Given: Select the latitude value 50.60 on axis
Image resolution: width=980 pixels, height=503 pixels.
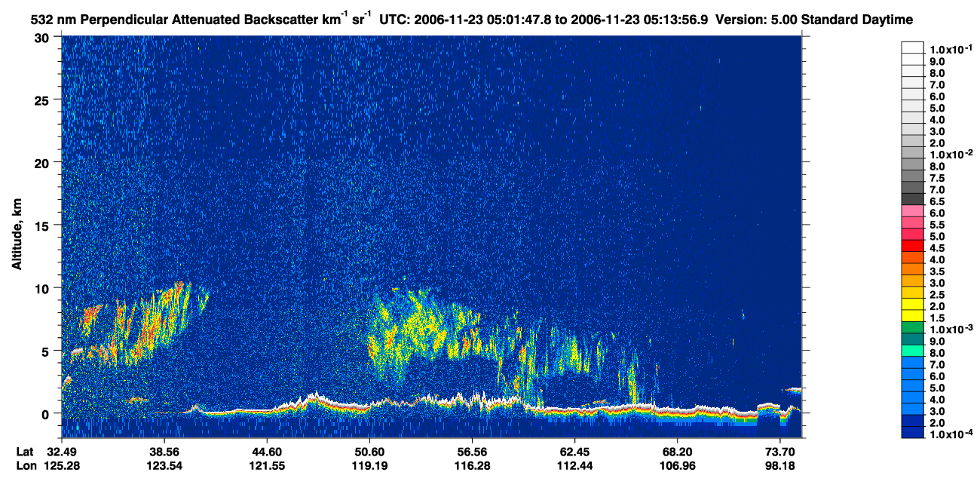Looking at the screenshot, I should click(369, 451).
